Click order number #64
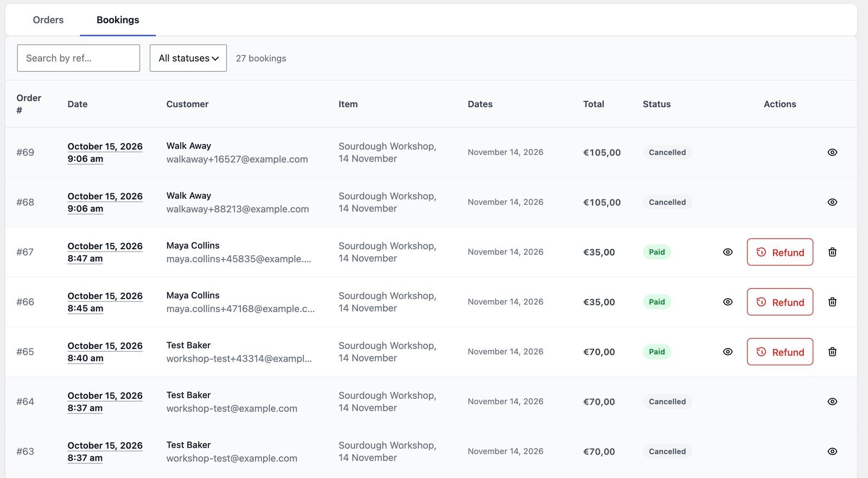This screenshot has height=478, width=868. [25, 402]
